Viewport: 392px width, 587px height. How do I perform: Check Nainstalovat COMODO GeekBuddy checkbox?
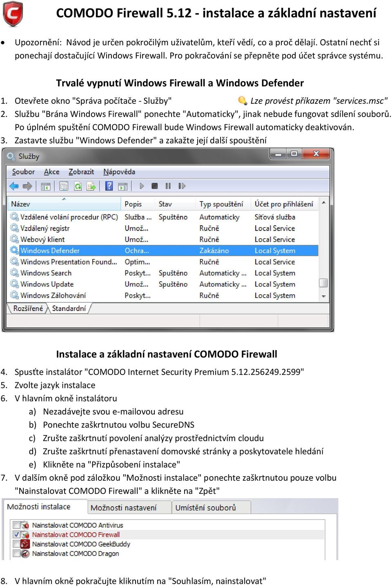(17, 544)
